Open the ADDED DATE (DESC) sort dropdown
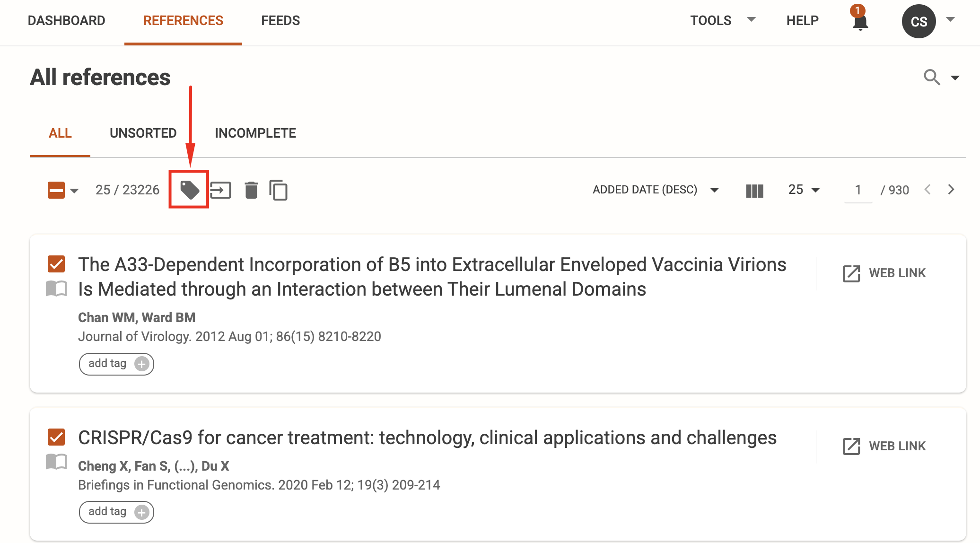Screen dimensions: 980x543 656,190
